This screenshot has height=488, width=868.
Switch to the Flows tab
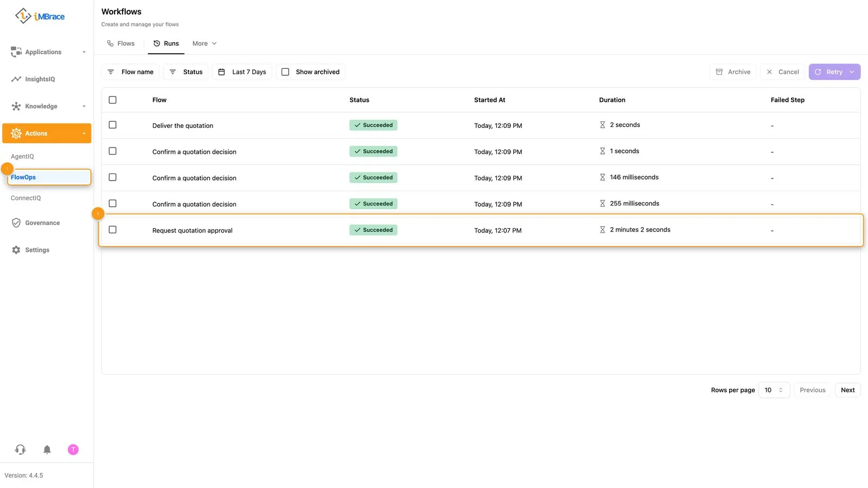120,43
